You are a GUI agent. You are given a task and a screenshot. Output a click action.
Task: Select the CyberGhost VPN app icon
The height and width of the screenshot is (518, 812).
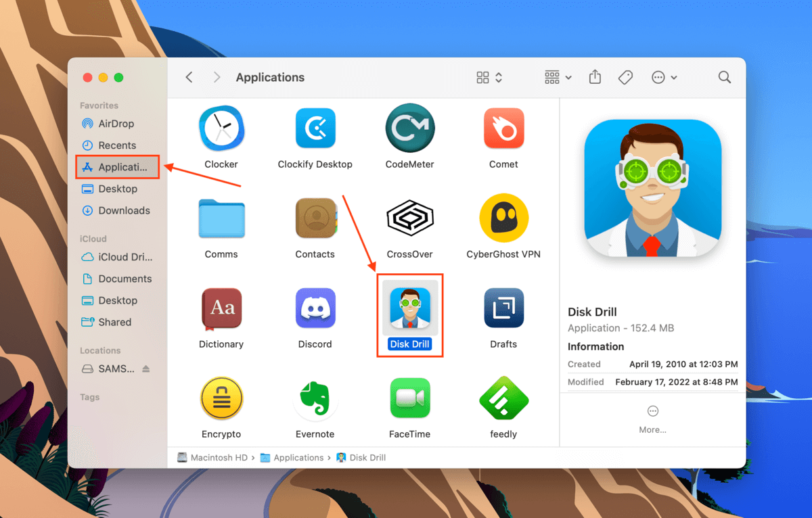[x=503, y=218]
